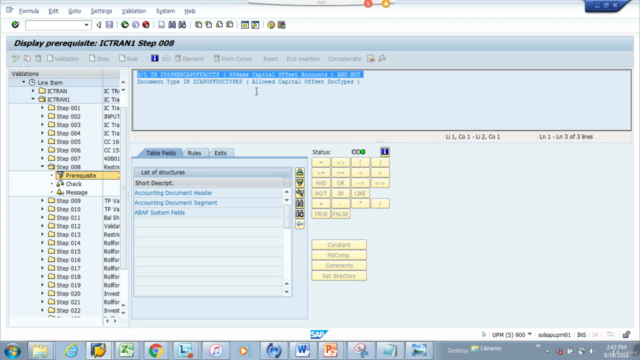Screen dimensions: 640x360
Task: Click the Find Next binoculars icon
Action: tap(182, 25)
